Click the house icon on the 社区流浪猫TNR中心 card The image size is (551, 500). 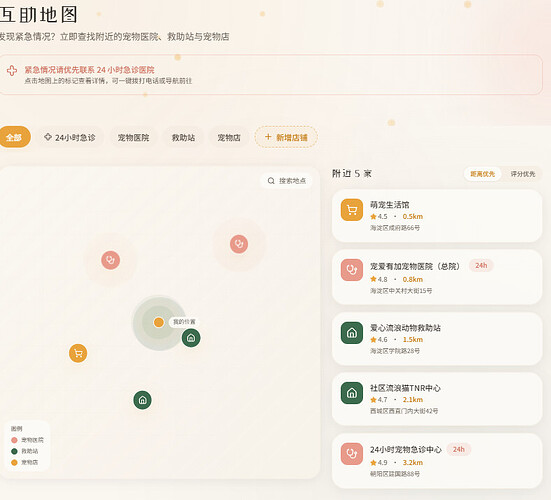click(352, 393)
